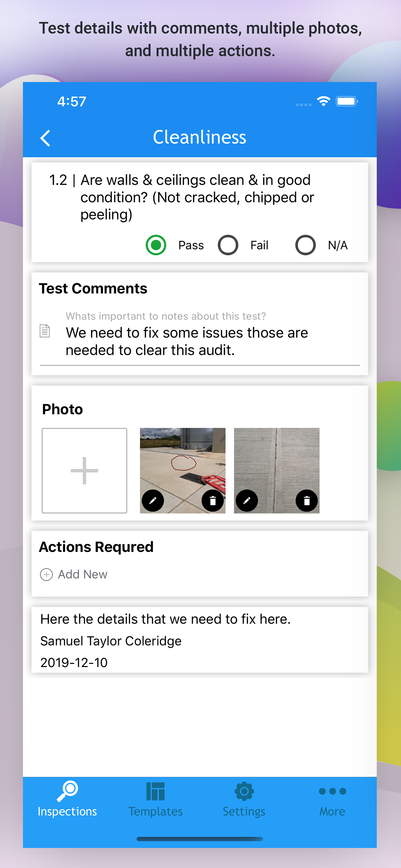Open the Settings tab
The height and width of the screenshot is (868, 401).
(x=244, y=799)
